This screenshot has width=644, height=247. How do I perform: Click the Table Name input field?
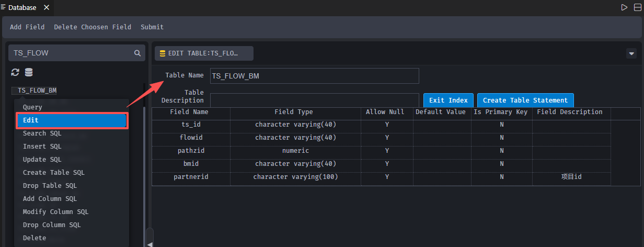coord(314,76)
